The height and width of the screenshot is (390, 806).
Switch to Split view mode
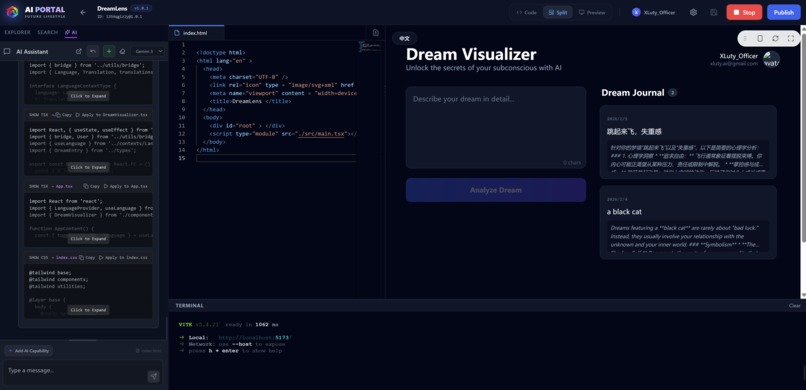click(558, 12)
